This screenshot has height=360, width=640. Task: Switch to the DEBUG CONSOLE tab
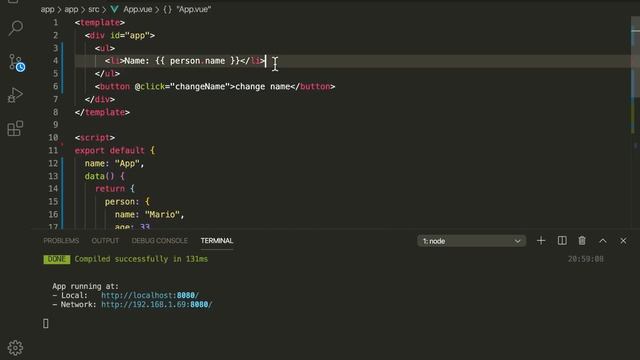tap(160, 241)
